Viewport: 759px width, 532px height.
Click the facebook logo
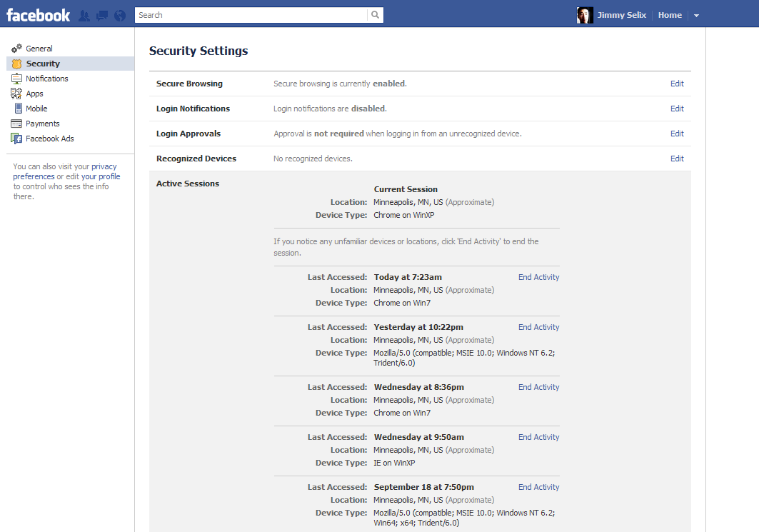tap(38, 16)
